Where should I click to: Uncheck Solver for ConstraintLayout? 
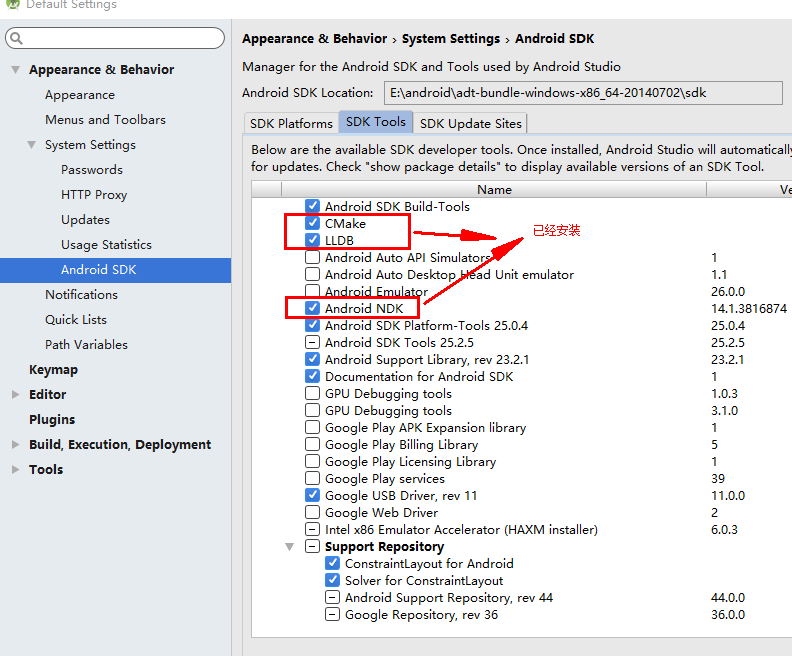pos(332,580)
